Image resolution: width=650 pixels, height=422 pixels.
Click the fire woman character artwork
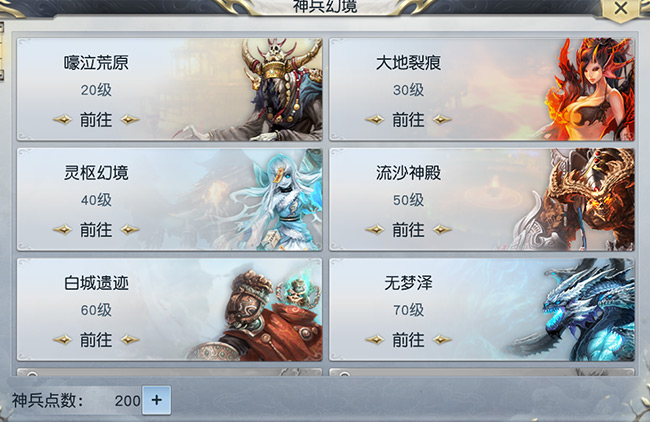coord(591,90)
